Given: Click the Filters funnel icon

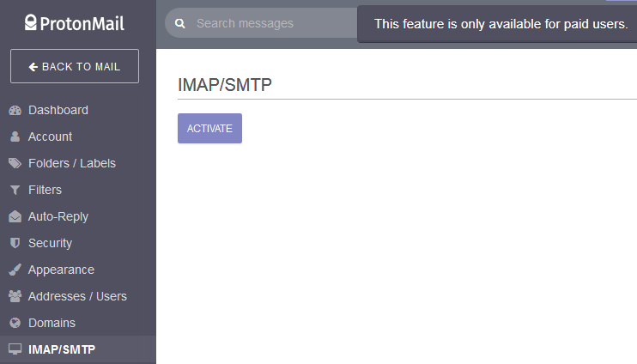Looking at the screenshot, I should tap(15, 191).
